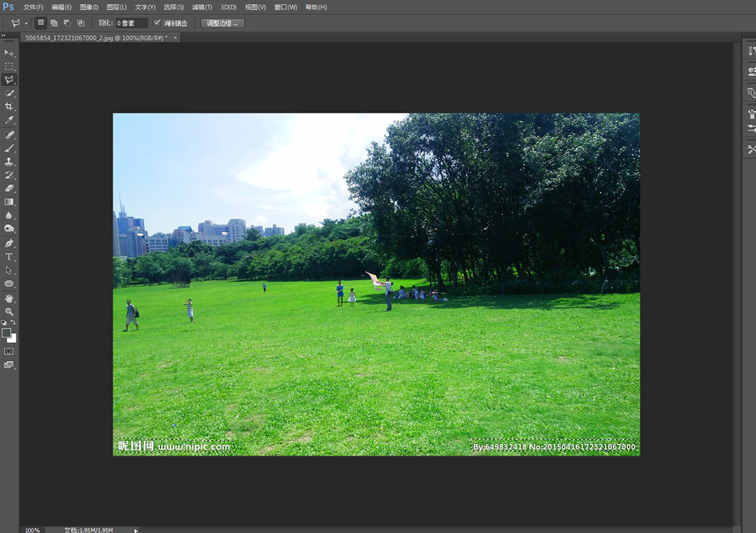Screen dimensions: 756x533
Task: Select the Move tool
Action: click(9, 53)
